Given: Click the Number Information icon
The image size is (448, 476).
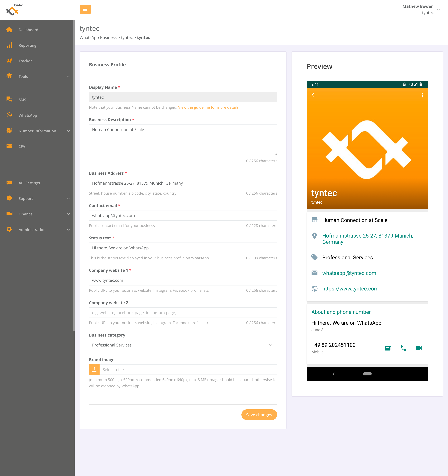Looking at the screenshot, I should [9, 130].
